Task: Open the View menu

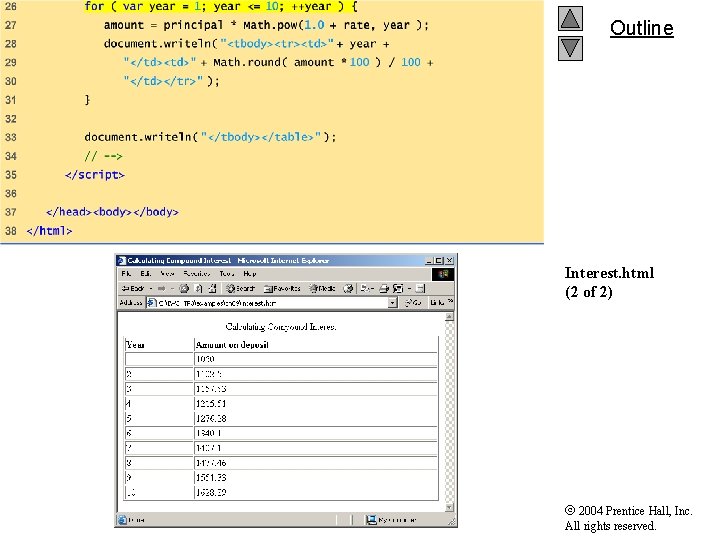Action: pos(167,274)
